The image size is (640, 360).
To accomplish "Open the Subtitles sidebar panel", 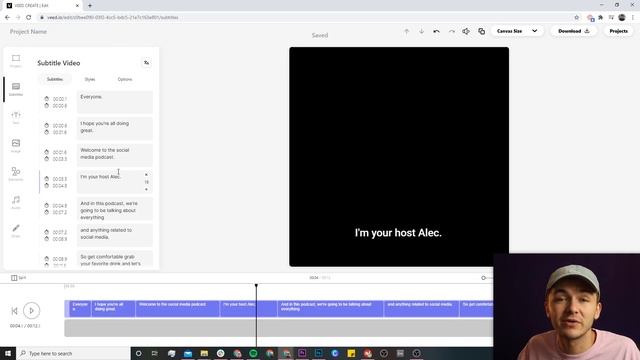I will (16, 89).
